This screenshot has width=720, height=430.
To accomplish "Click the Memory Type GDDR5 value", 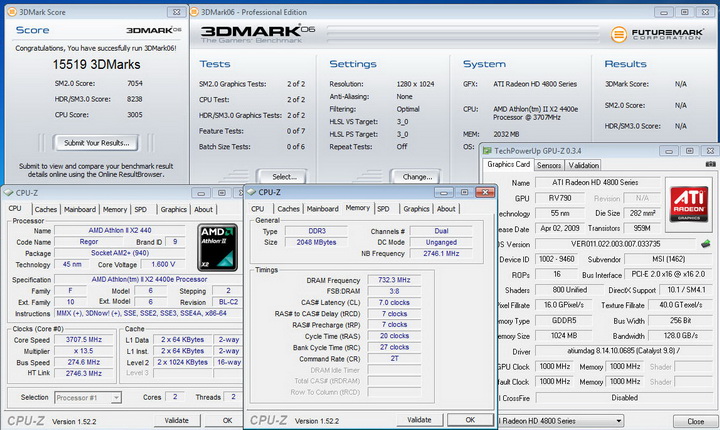I will point(563,321).
